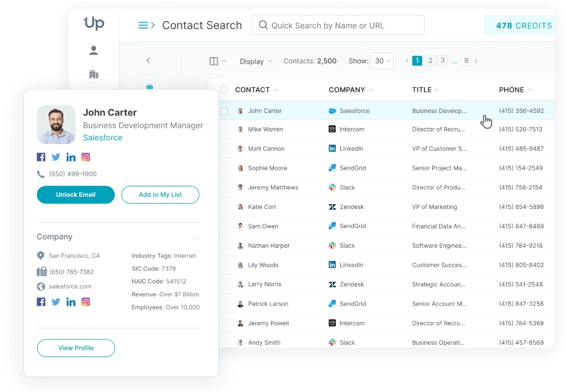The width and height of the screenshot is (574, 392).
Task: Click the Slack logo in Jeremy Matthews row
Action: [x=332, y=187]
